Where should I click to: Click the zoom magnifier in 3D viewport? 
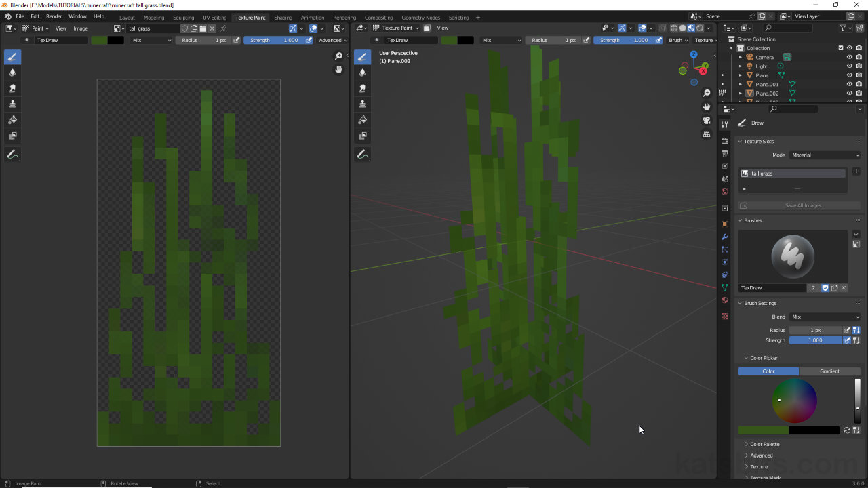[707, 93]
